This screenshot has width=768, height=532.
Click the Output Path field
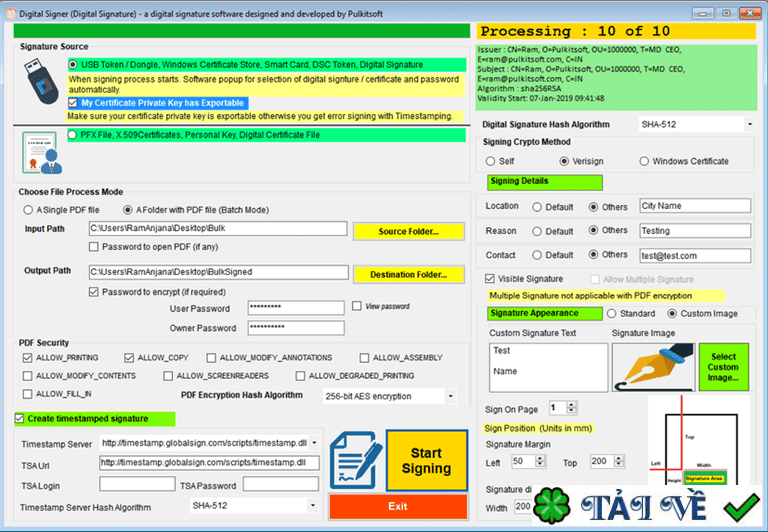[x=218, y=272]
